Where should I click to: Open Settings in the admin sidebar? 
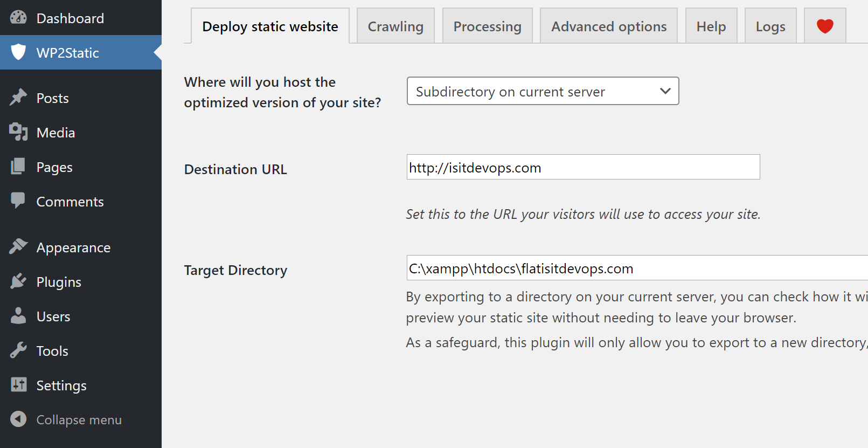coord(81,385)
